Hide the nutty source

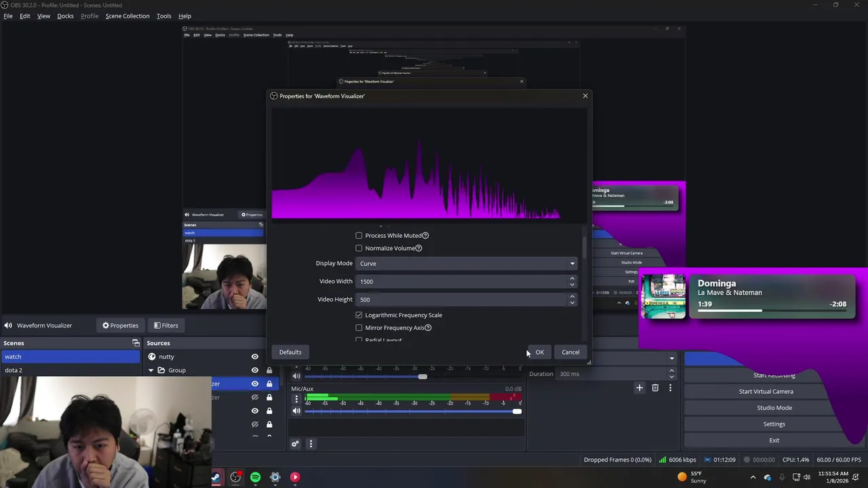(x=255, y=357)
